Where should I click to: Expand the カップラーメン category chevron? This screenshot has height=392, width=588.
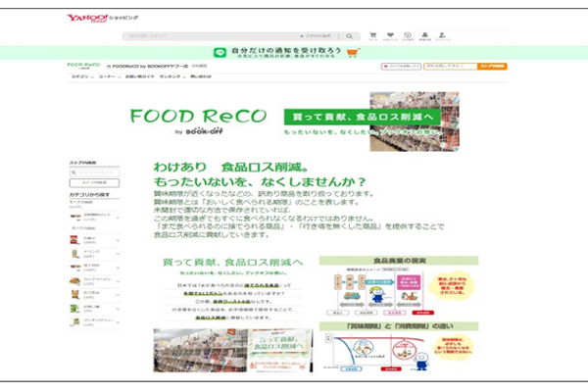coord(118,281)
